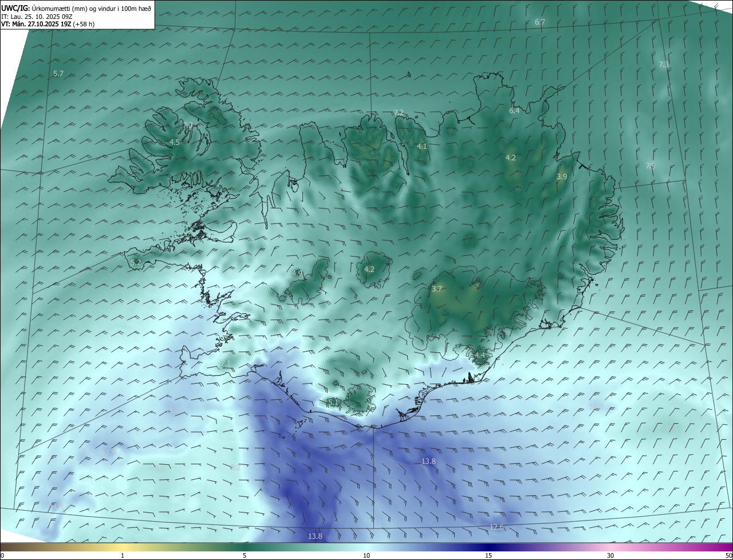This screenshot has width=733, height=560.
Task: Click the initial time 'IT: Lau. 25. 10. 2025 09Z'
Action: pos(37,17)
